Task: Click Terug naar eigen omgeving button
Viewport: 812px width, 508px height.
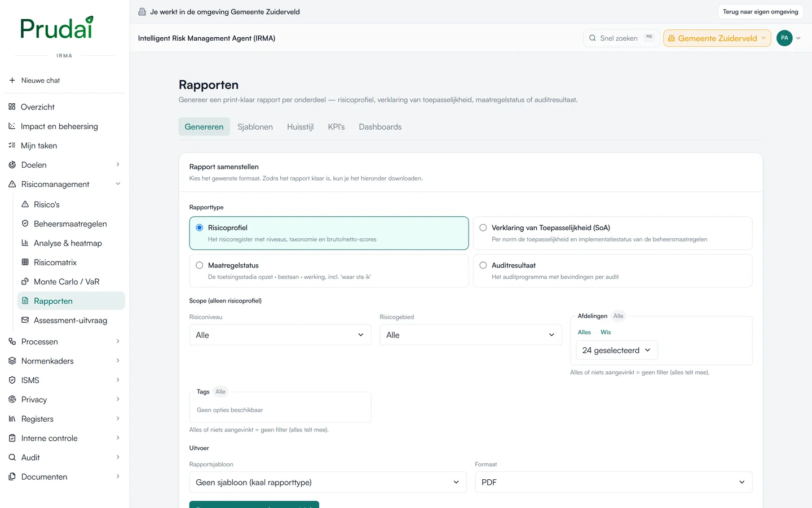Action: [x=761, y=12]
